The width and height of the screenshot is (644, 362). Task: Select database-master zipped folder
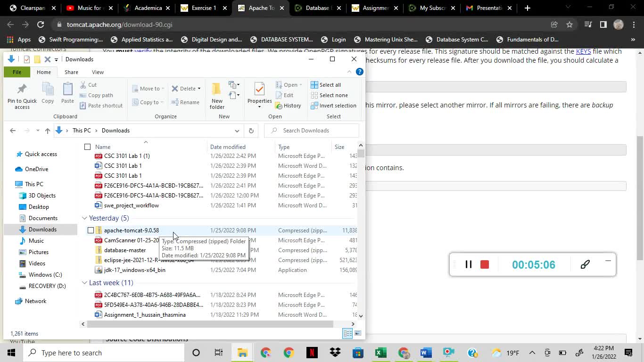pos(125,250)
